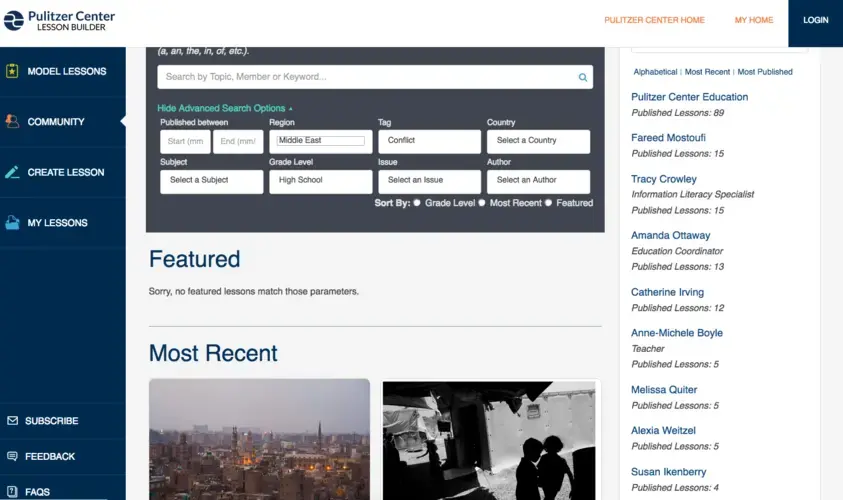
Task: Open Subscribe in sidebar
Action: click(x=63, y=420)
